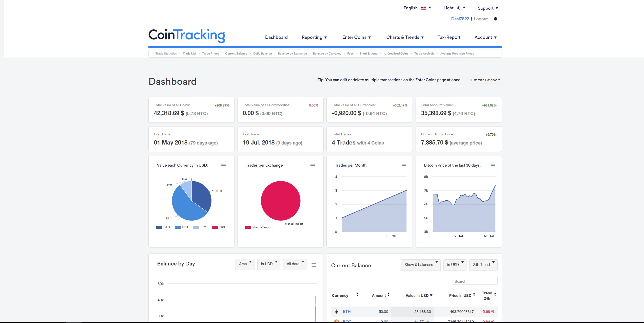Sort table by Price in USD arrows
The width and height of the screenshot is (644, 323).
coord(474,294)
